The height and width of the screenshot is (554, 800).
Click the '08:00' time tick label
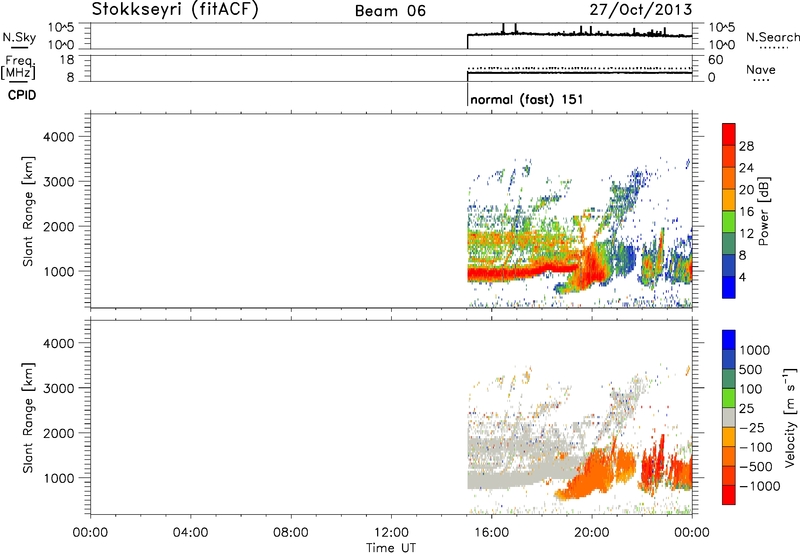pos(291,533)
